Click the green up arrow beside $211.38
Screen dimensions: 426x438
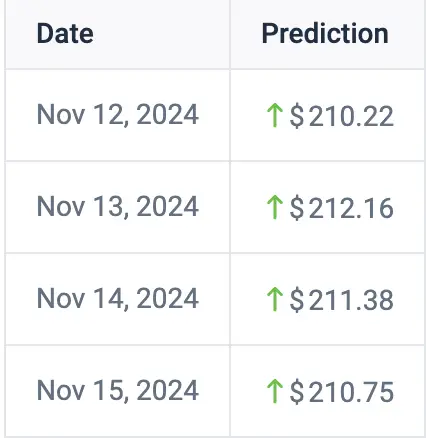click(275, 299)
